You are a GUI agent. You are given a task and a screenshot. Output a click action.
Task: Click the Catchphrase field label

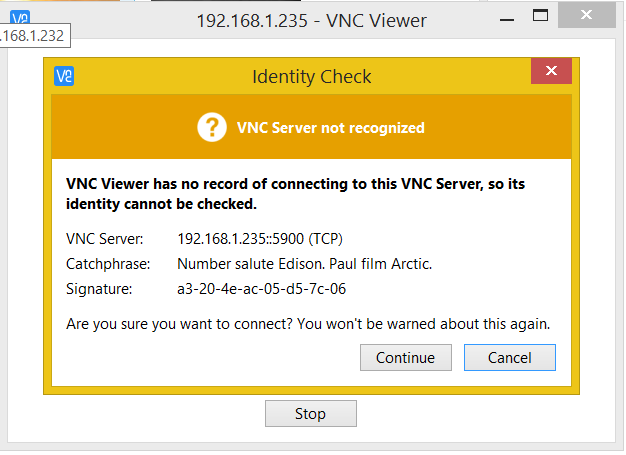pos(108,264)
